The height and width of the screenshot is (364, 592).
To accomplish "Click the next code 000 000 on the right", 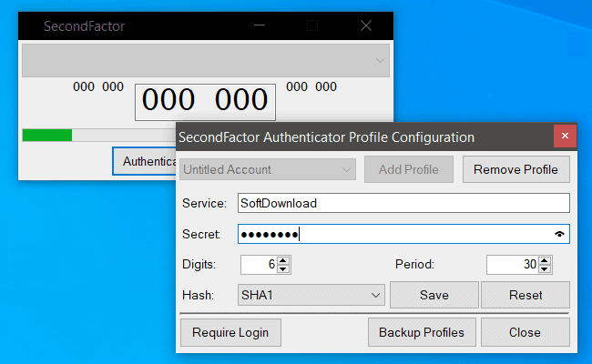I will pyautogui.click(x=311, y=86).
